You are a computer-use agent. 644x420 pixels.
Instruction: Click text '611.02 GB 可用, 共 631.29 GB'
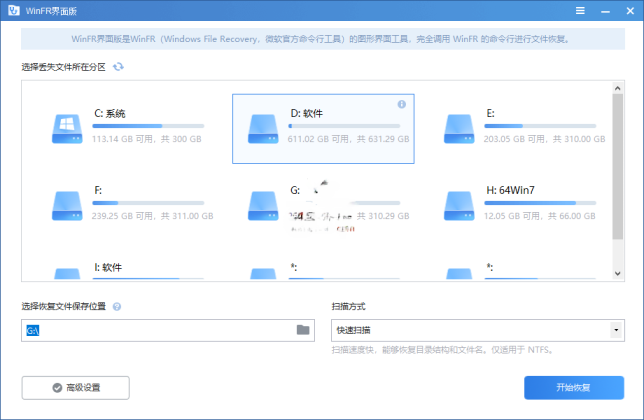[348, 139]
